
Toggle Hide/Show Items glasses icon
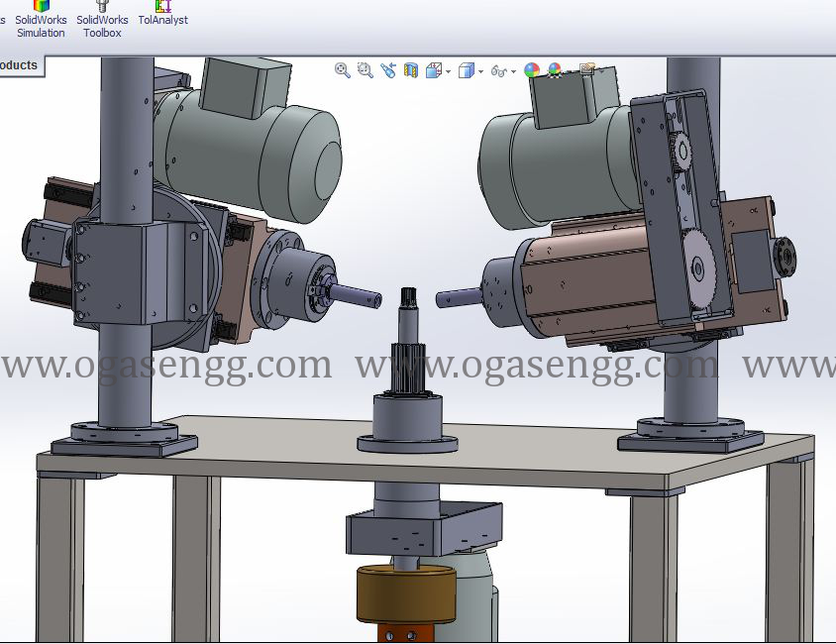click(498, 71)
